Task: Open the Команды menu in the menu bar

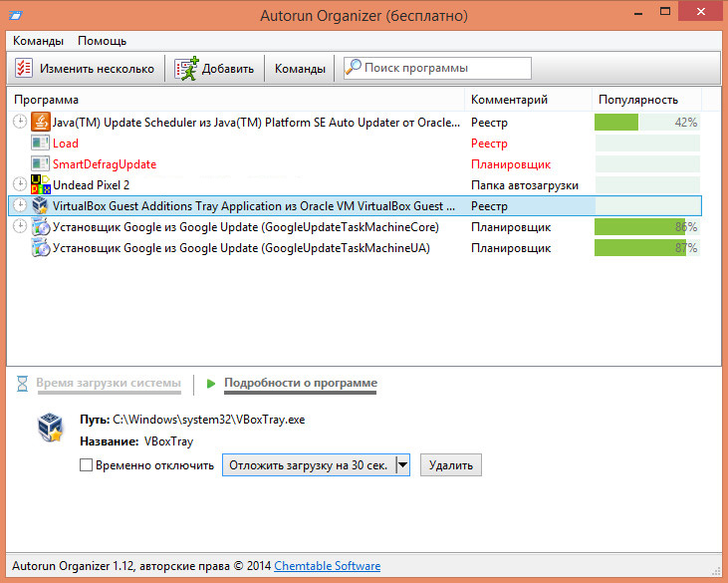Action: point(38,41)
